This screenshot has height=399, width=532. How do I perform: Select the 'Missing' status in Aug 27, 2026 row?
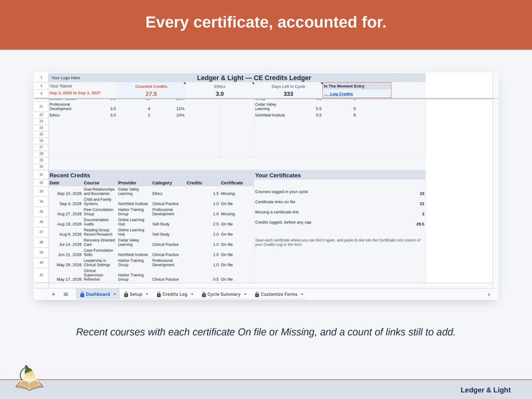click(228, 214)
